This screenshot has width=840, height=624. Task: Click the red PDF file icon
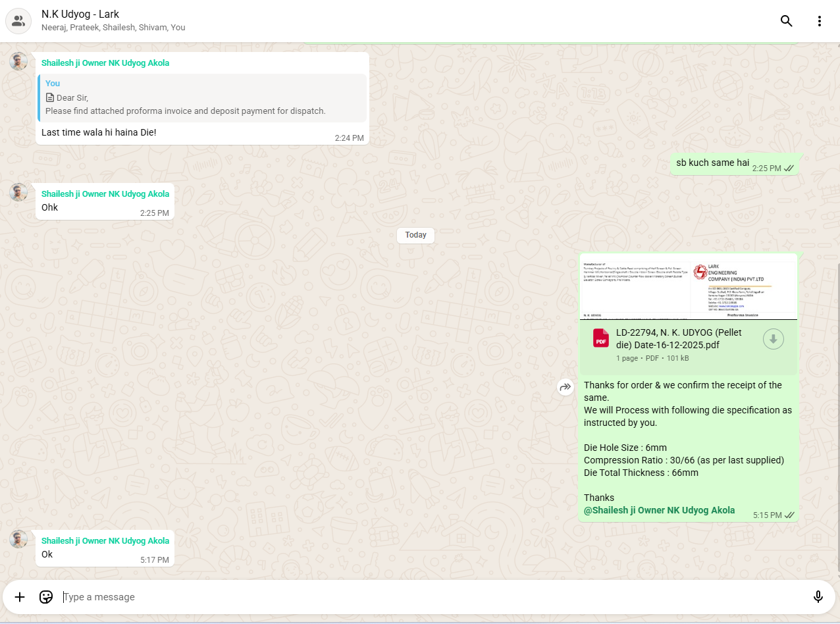click(601, 338)
